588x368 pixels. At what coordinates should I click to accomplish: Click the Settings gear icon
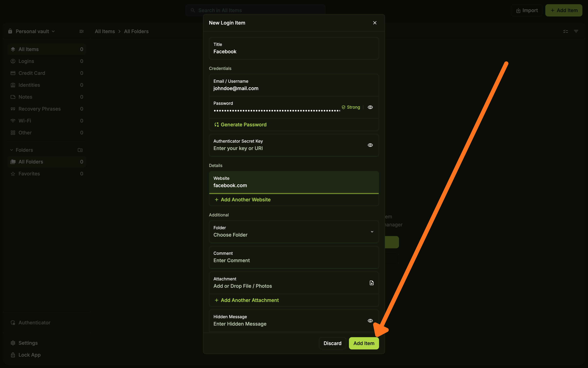pyautogui.click(x=13, y=343)
